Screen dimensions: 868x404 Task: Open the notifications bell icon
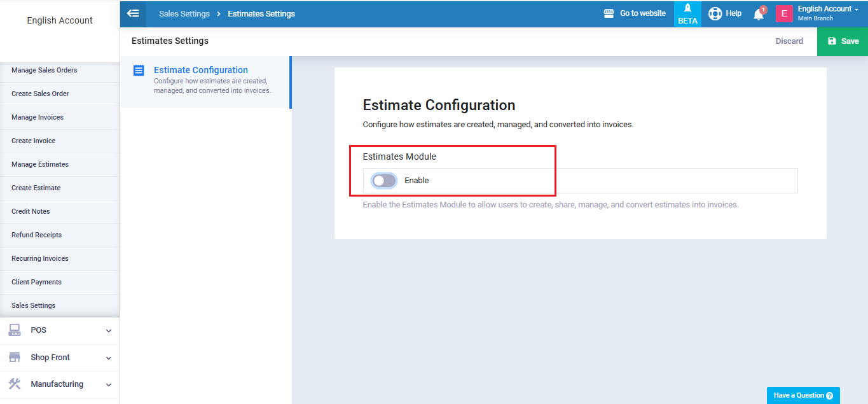tap(759, 14)
